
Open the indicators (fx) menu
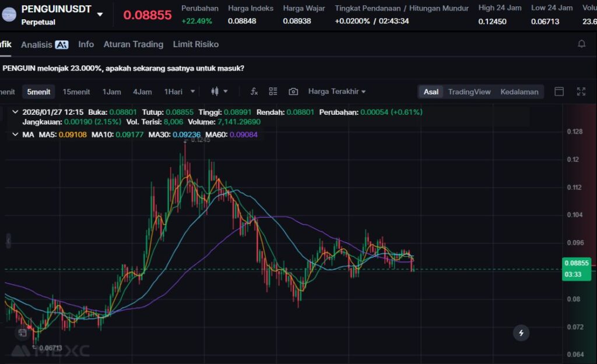coord(254,91)
